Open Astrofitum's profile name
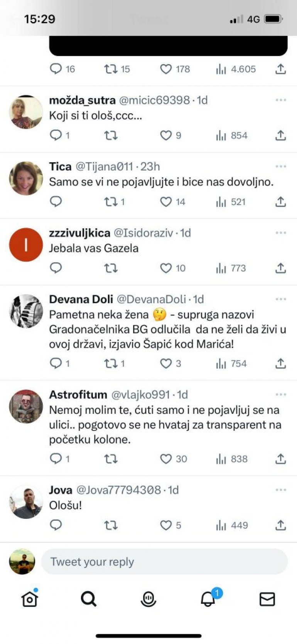This screenshot has width=297, height=644. click(x=78, y=395)
